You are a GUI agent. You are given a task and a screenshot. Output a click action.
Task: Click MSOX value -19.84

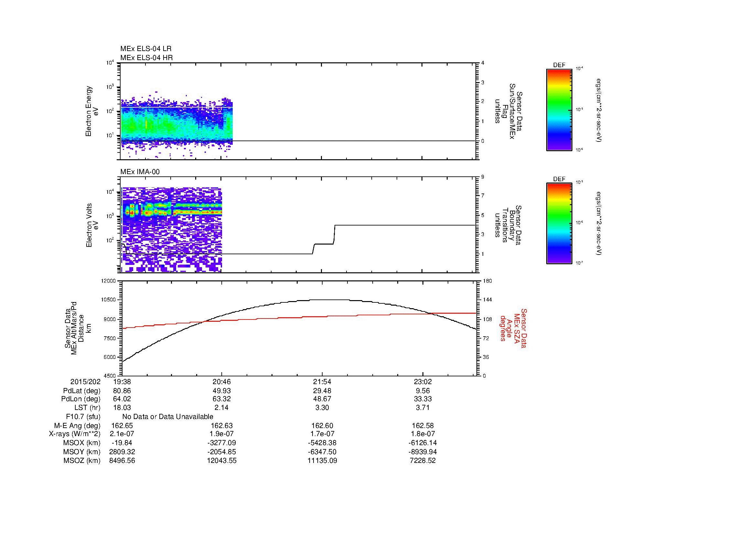coord(122,443)
